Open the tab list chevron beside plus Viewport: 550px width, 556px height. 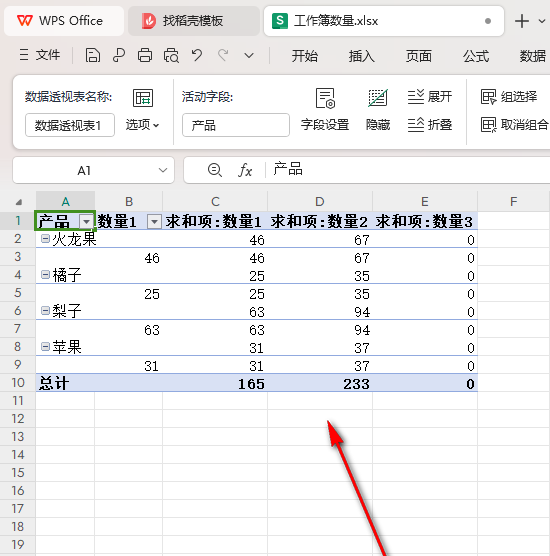[x=542, y=21]
